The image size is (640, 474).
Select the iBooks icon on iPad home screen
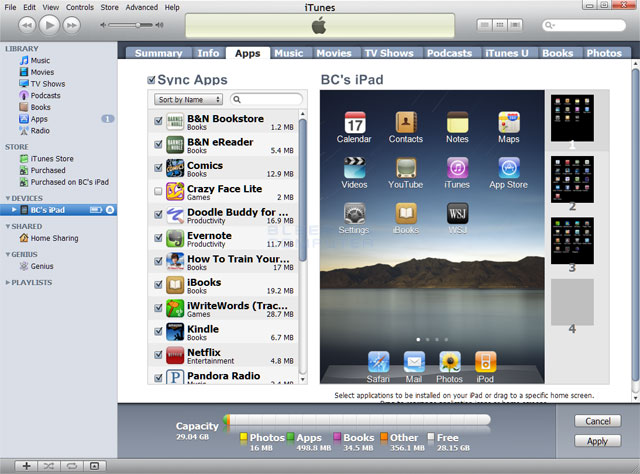click(x=406, y=213)
